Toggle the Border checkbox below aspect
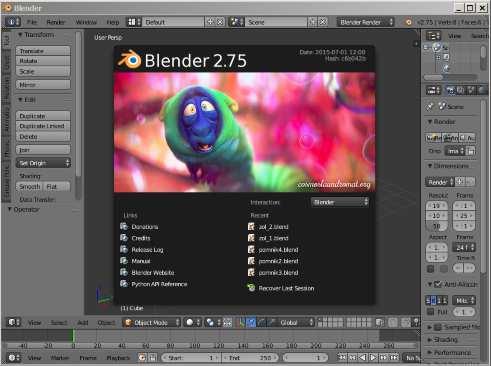491x366 pixels. coord(431,268)
